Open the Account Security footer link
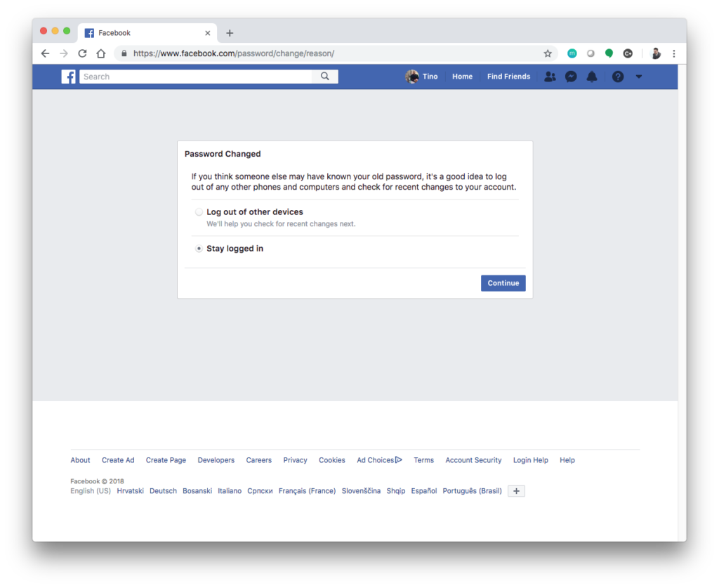The height and width of the screenshot is (588, 719). click(473, 460)
